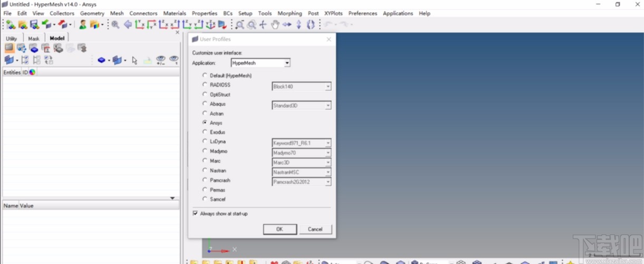
Task: Open the Pamcrash2G2012 version dropdown
Action: tap(328, 182)
